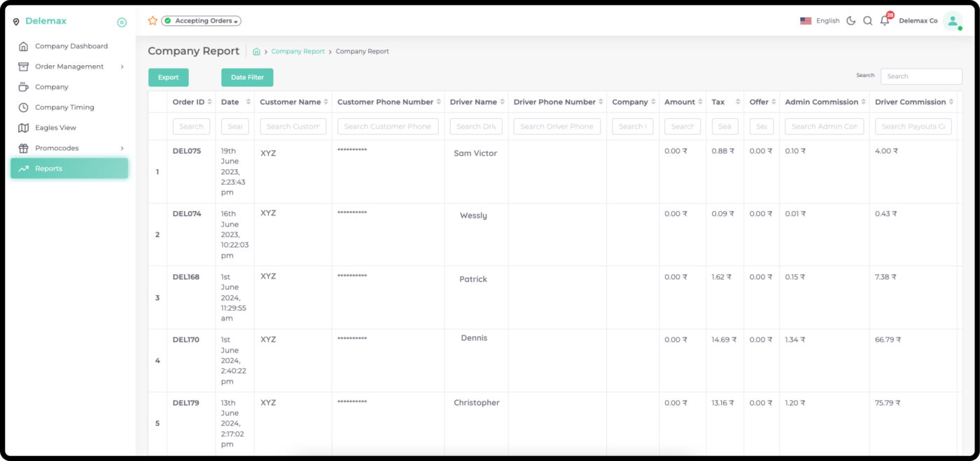
Task: Expand the Promocodes submenu
Action: click(x=122, y=148)
